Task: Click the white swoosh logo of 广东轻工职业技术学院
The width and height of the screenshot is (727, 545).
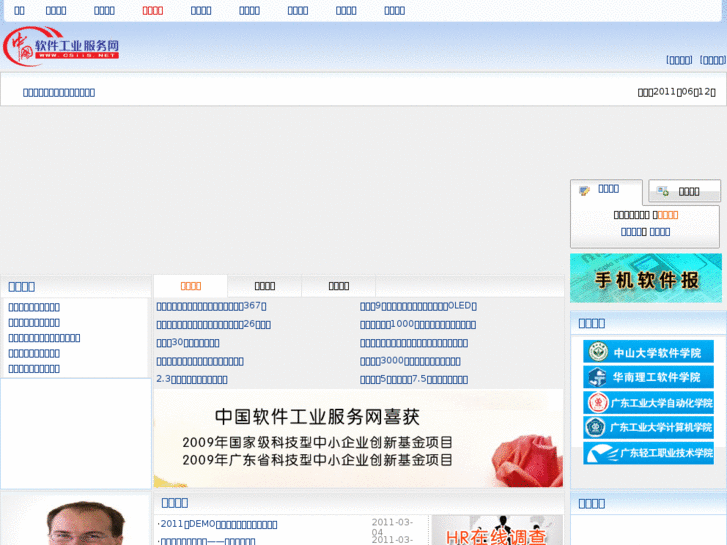Action: [x=602, y=453]
